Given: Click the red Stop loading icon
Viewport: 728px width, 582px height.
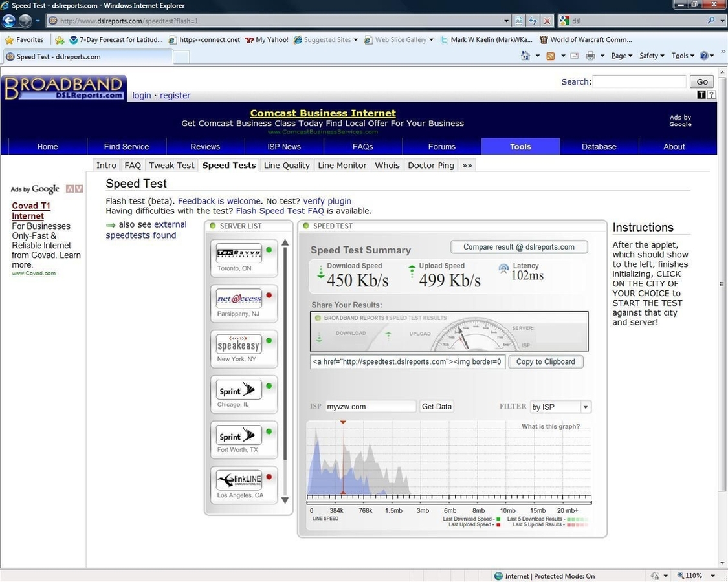Looking at the screenshot, I should point(547,21).
